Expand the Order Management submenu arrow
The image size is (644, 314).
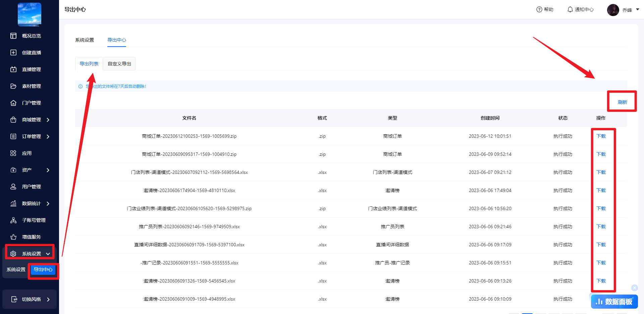[x=48, y=136]
